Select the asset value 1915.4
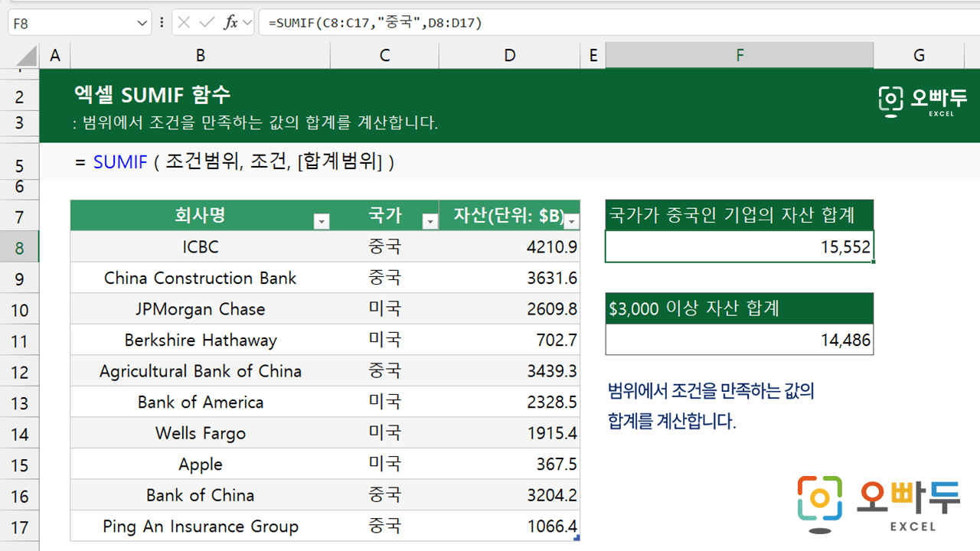Viewport: 980px width, 551px height. click(510, 433)
